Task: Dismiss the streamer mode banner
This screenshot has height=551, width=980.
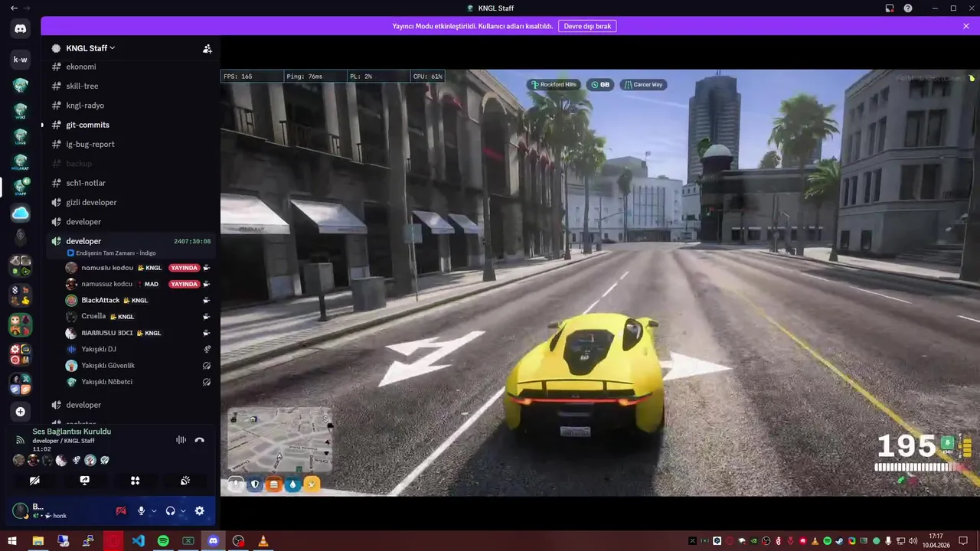Action: tap(966, 26)
